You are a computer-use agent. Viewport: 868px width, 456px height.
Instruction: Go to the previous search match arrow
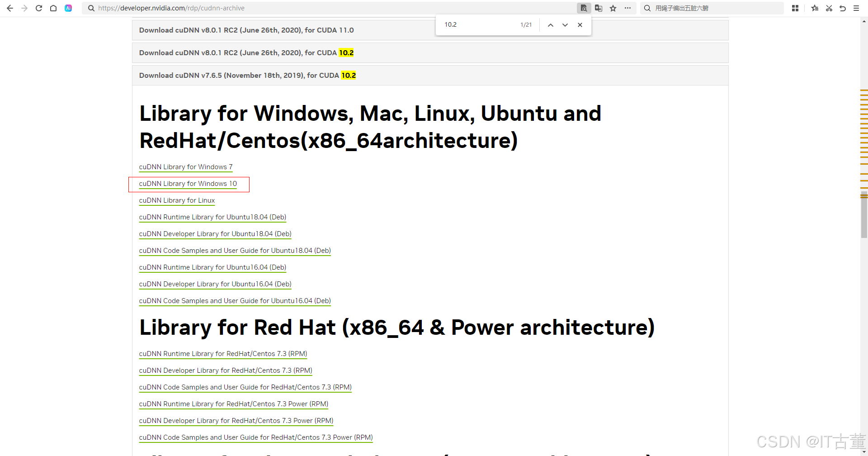tap(550, 25)
